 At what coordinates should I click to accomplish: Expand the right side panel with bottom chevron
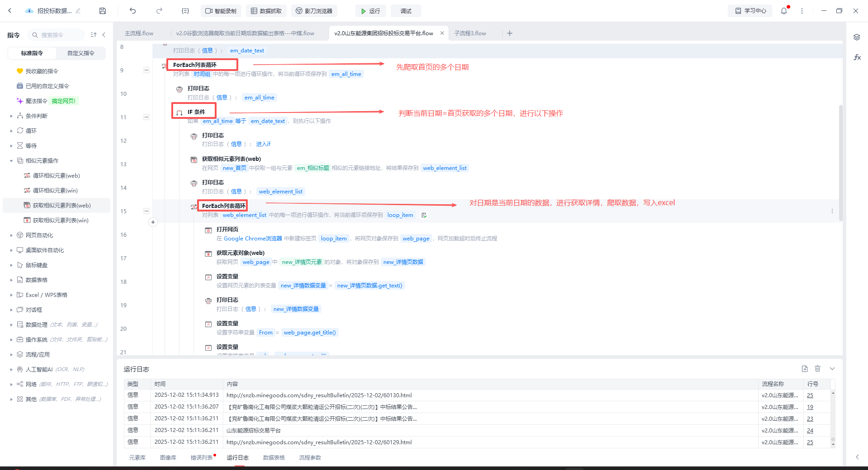pos(857,457)
